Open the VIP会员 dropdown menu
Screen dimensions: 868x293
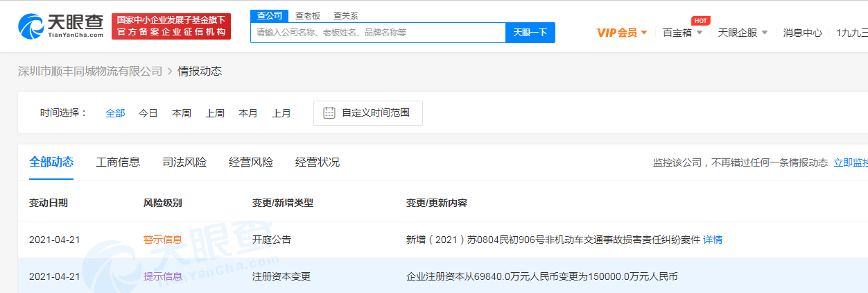coord(622,33)
